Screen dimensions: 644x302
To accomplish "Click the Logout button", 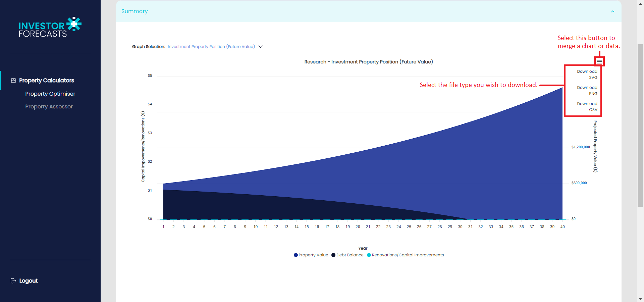I will [28, 281].
